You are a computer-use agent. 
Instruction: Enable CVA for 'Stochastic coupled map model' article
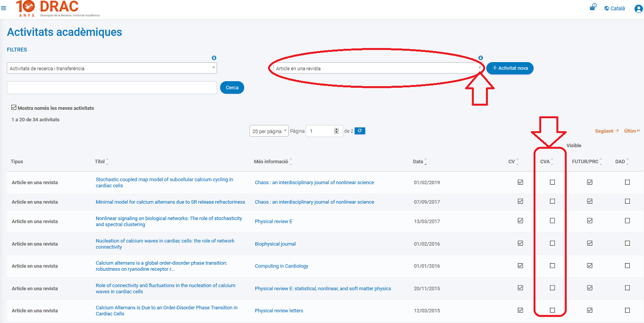tap(552, 182)
